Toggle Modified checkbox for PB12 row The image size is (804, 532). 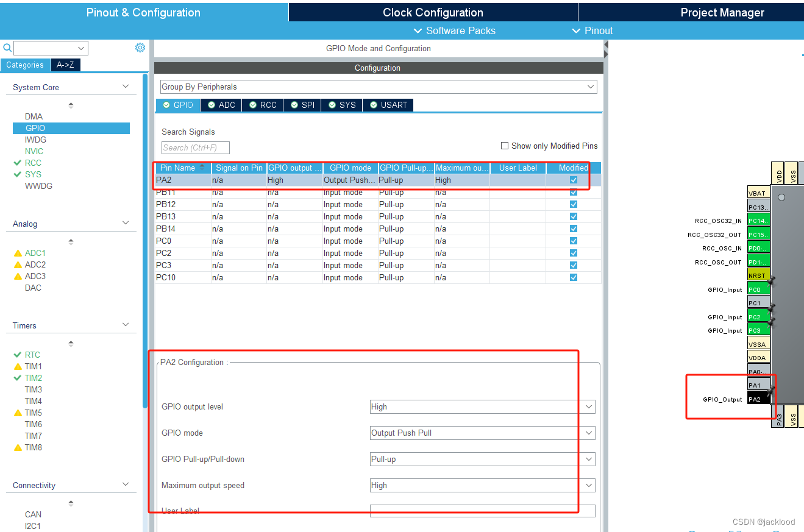[573, 204]
